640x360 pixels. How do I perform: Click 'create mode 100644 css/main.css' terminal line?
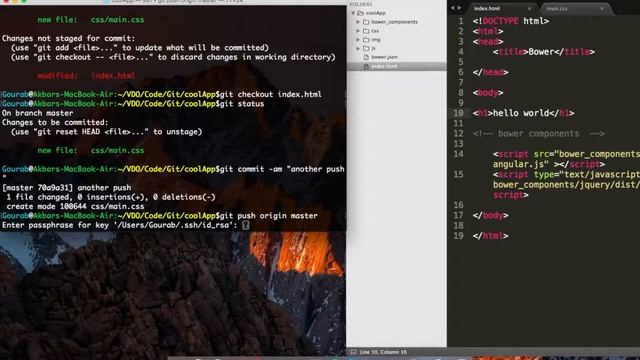pos(75,207)
